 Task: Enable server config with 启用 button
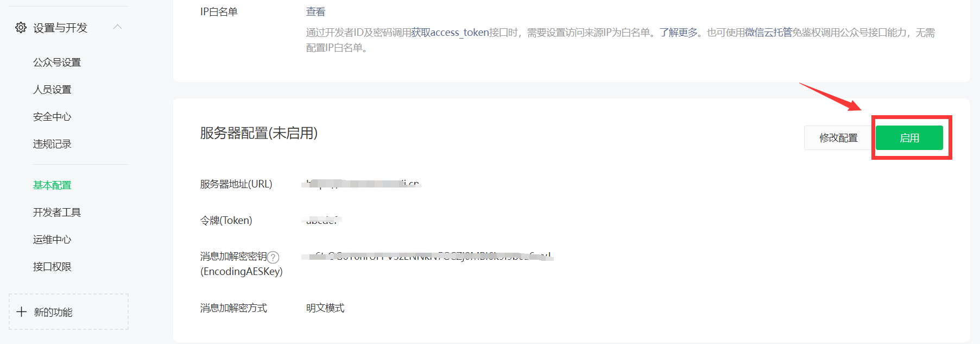[909, 138]
